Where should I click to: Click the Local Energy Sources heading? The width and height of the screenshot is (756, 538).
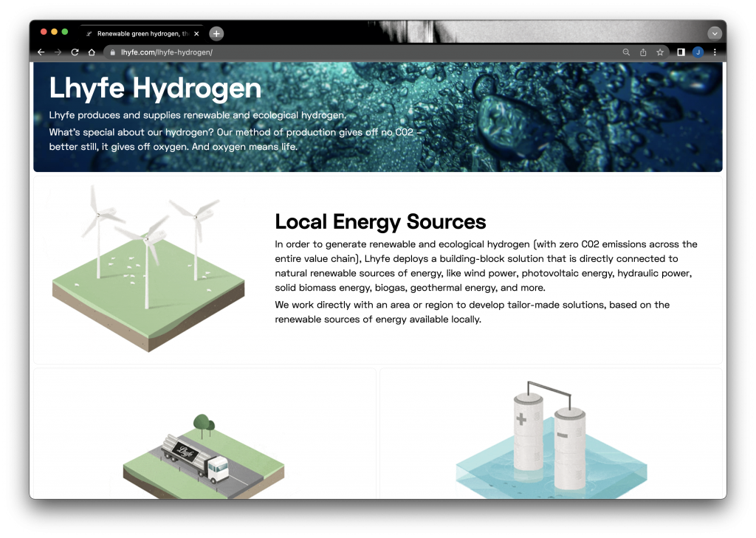pyautogui.click(x=380, y=221)
